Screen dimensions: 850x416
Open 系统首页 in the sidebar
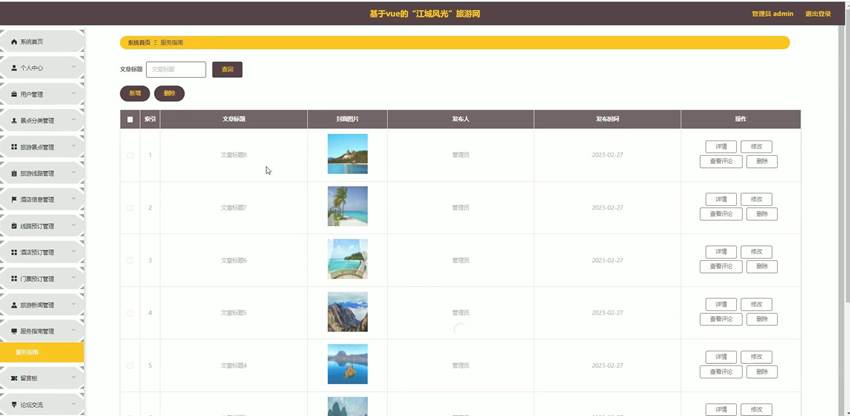pos(42,42)
